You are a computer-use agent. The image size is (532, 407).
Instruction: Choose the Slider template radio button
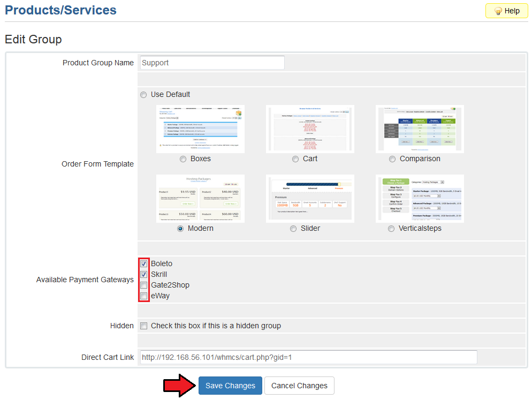[x=293, y=229]
